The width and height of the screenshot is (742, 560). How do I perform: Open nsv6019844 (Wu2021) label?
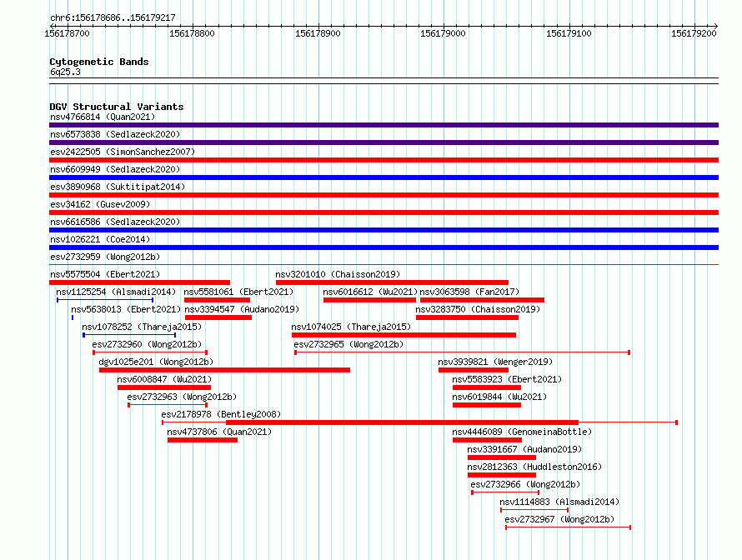(499, 397)
